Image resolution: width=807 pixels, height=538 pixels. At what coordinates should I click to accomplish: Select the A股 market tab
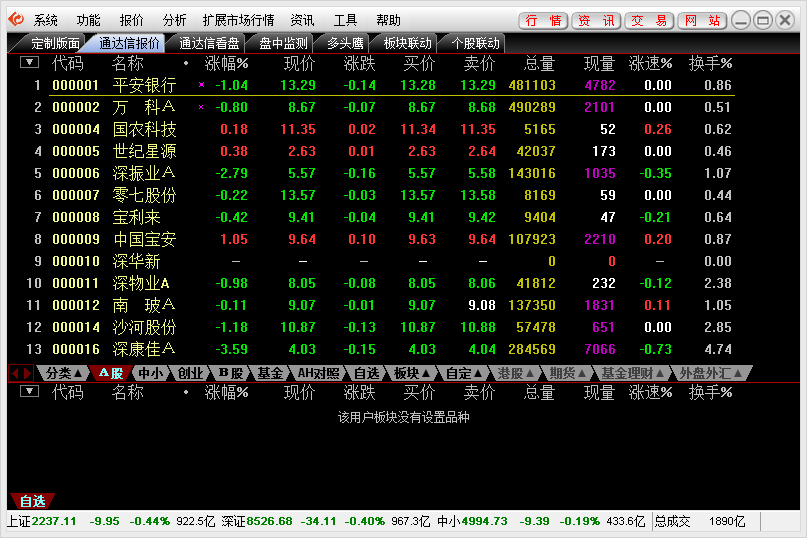tap(111, 373)
